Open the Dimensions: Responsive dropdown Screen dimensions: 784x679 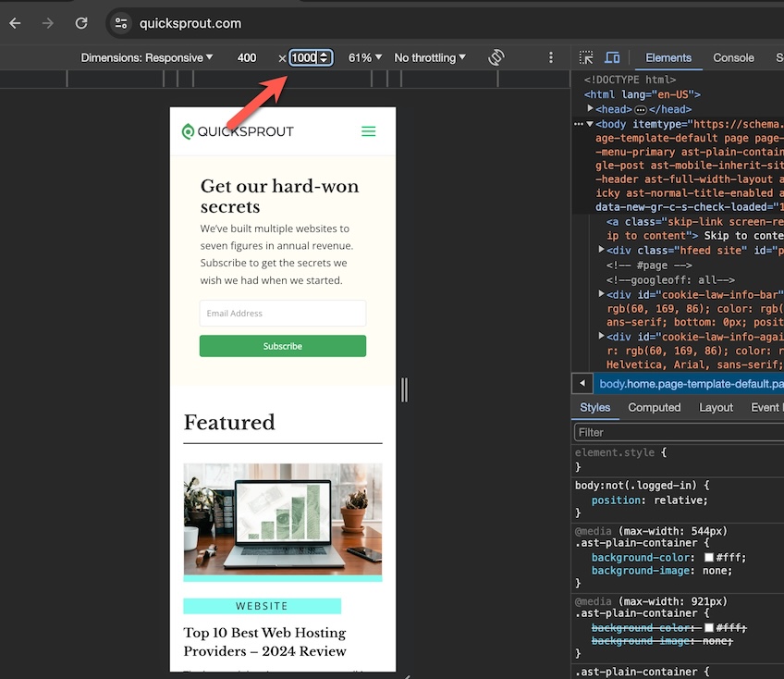pos(146,58)
